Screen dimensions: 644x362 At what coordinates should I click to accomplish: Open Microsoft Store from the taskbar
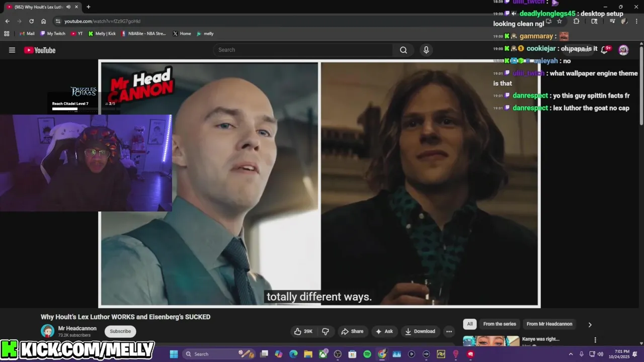(x=352, y=354)
